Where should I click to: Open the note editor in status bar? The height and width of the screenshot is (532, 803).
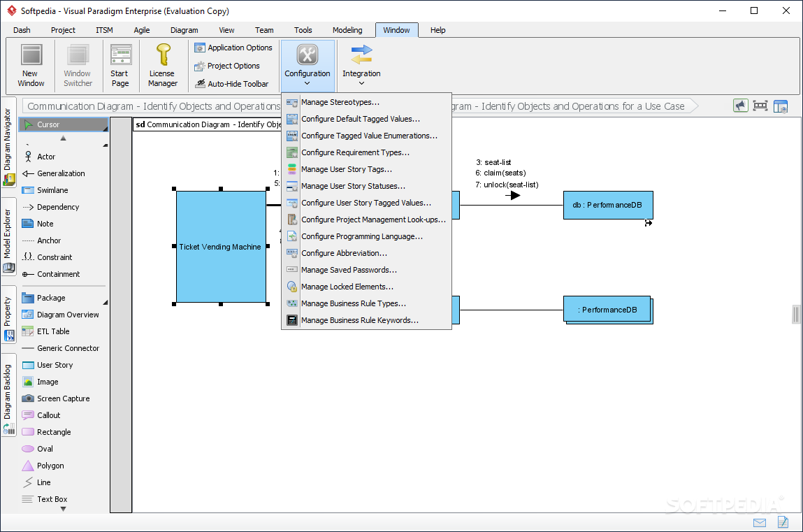(x=783, y=522)
